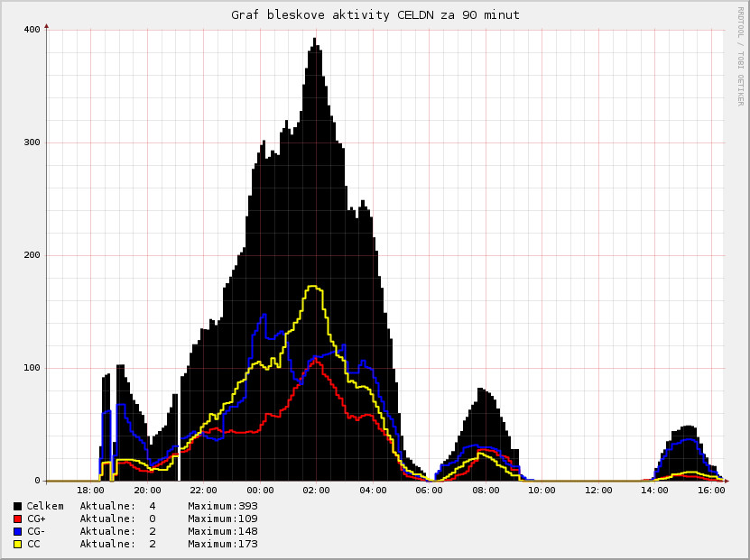This screenshot has height=560, width=750.
Task: Click the 18:00 time axis label
Action: point(91,491)
